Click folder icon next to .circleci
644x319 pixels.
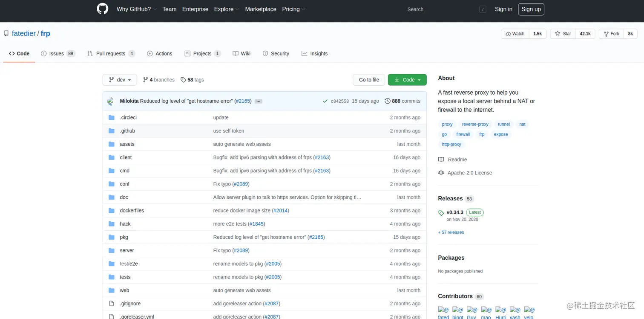(112, 118)
